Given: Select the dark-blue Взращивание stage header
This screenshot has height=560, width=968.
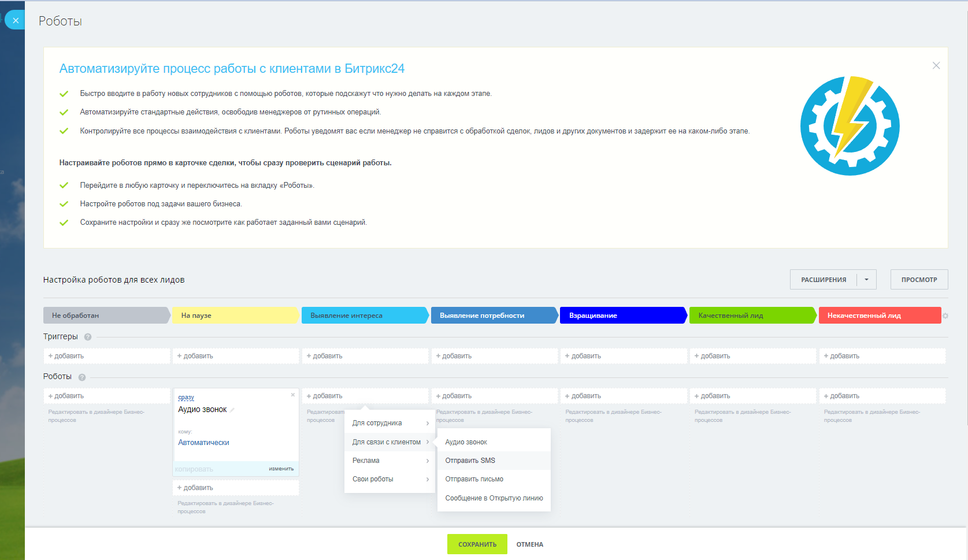Looking at the screenshot, I should tap(624, 316).
